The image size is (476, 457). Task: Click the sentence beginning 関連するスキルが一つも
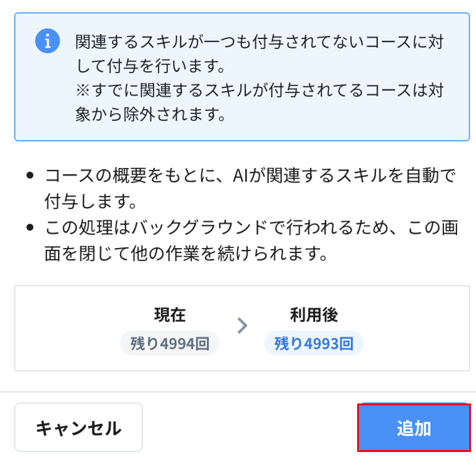(x=259, y=42)
